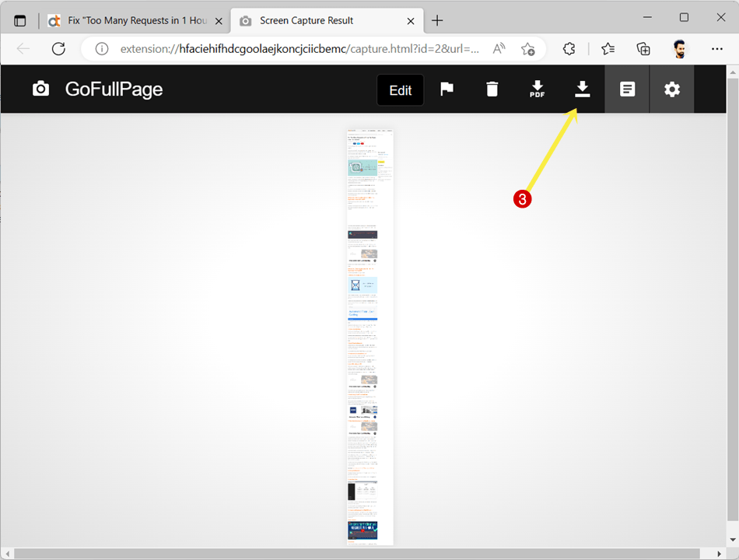Open GoFullPage settings gear
Screen dimensions: 739x560
[671, 89]
